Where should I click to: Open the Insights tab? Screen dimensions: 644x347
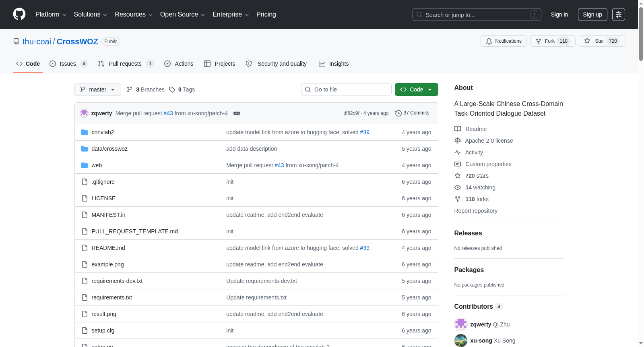(334, 64)
